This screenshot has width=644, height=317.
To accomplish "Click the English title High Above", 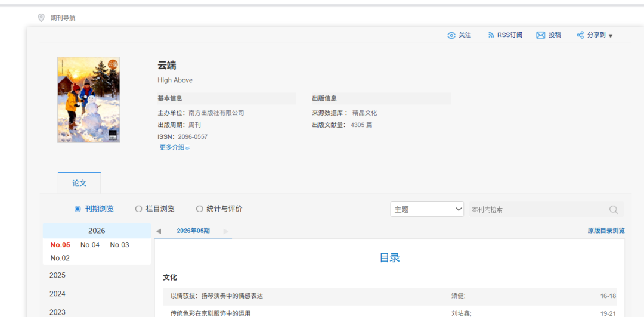I will (175, 80).
